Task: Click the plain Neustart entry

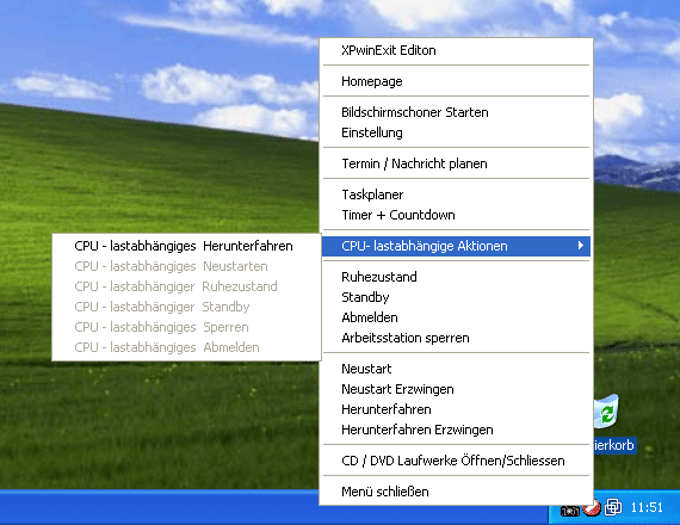Action: click(x=456, y=369)
